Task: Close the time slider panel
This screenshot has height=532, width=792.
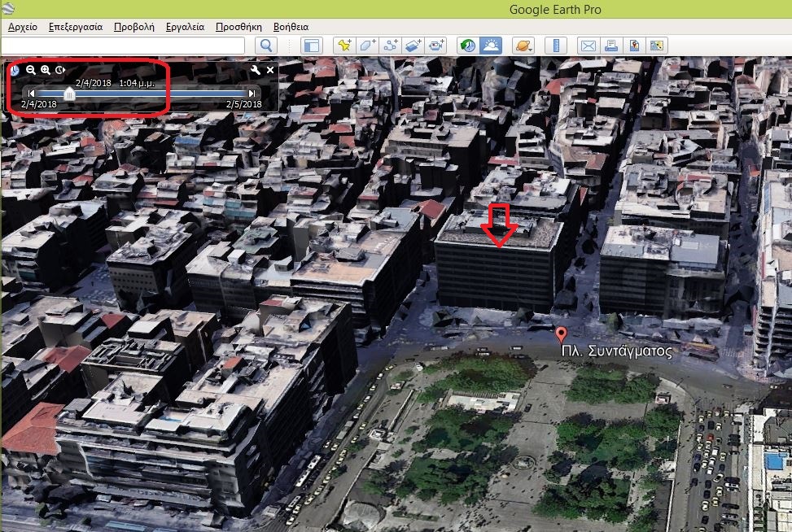Action: [x=270, y=70]
